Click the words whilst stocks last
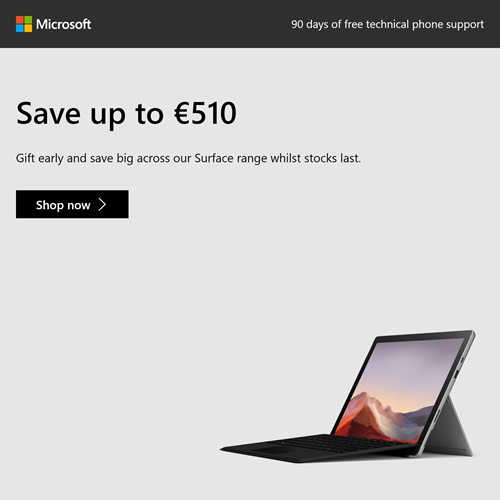 click(316, 158)
